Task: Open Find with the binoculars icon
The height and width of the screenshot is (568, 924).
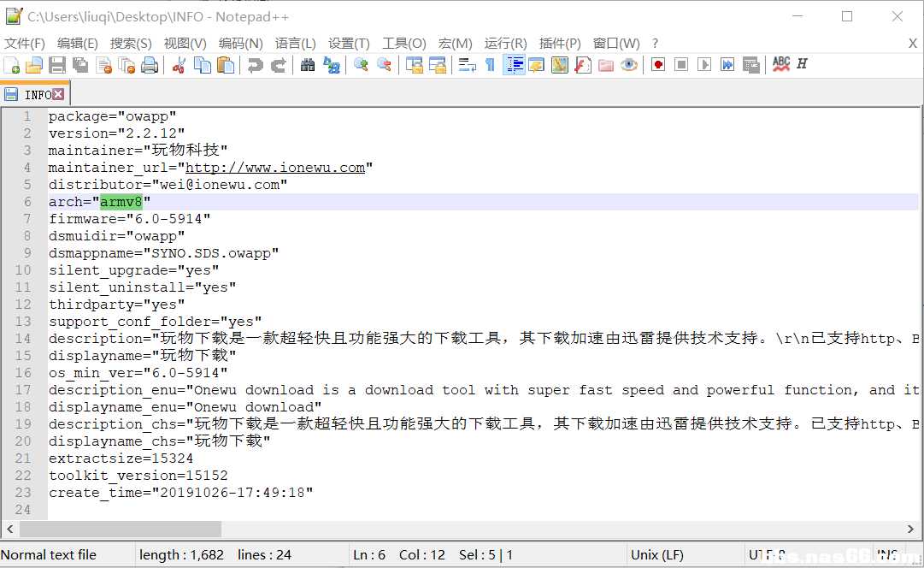Action: [308, 65]
